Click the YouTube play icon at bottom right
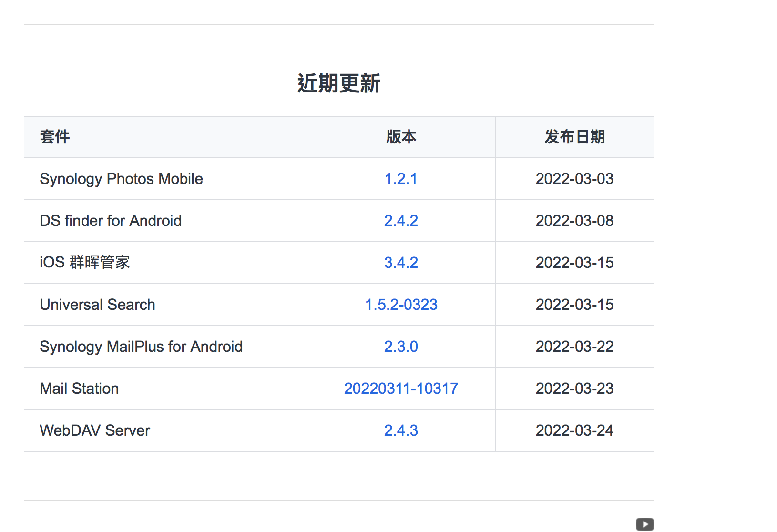 tap(644, 524)
